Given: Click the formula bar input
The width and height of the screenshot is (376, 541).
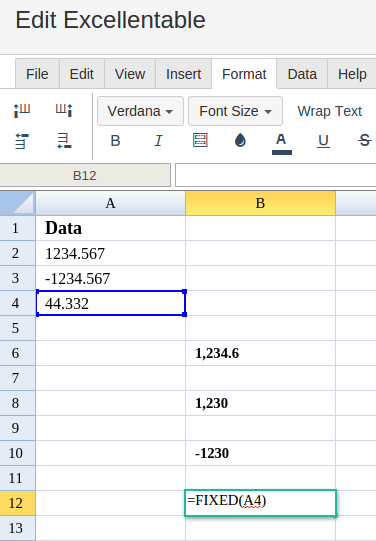Looking at the screenshot, I should [x=276, y=175].
